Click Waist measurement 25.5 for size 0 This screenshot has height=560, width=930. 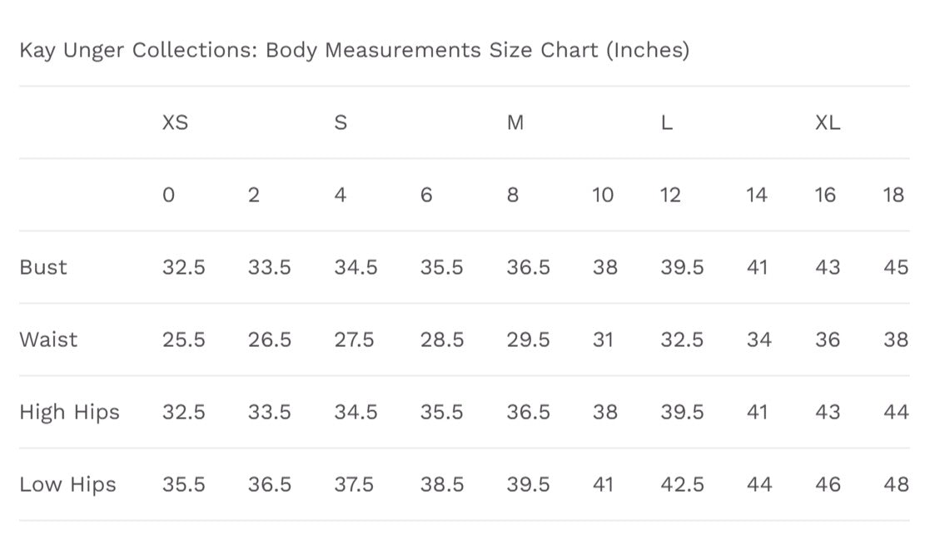(x=184, y=340)
